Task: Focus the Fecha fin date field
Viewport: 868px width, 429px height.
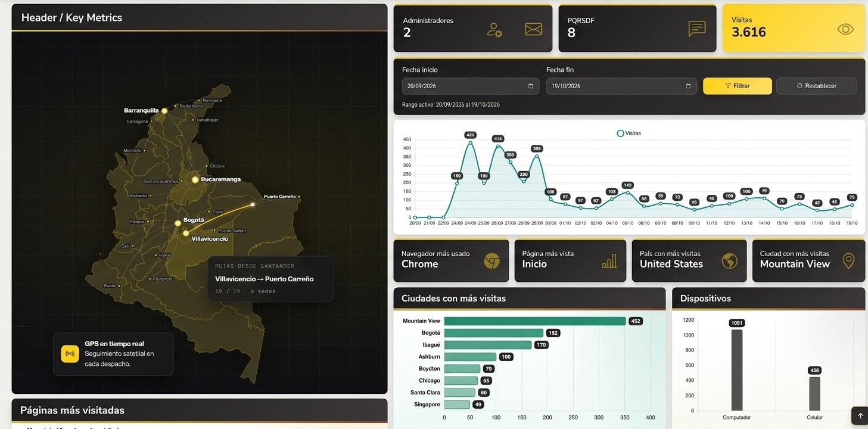Action: click(x=621, y=86)
